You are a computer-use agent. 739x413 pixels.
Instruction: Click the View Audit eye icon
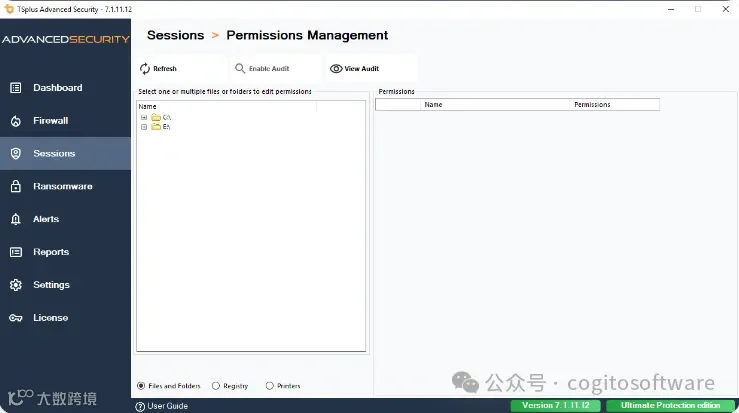[x=336, y=69]
